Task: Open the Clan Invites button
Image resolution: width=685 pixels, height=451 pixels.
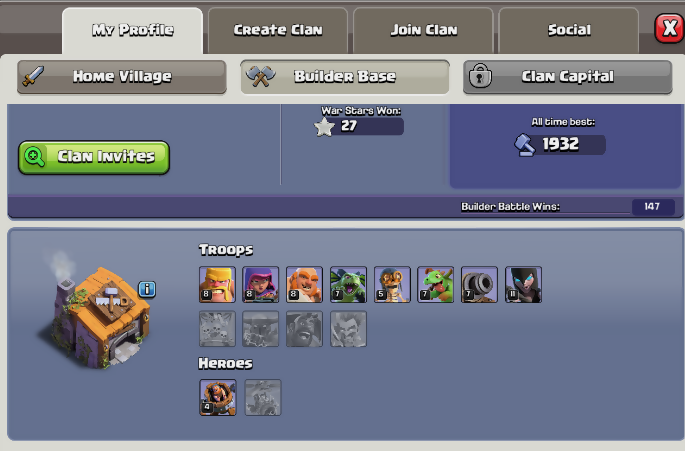Action: coord(94,157)
